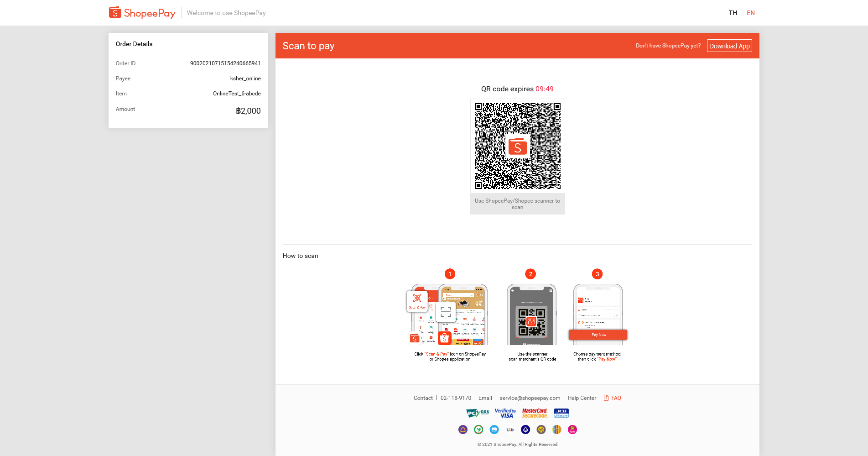Click the JCB J/Secure badge

coord(561,413)
